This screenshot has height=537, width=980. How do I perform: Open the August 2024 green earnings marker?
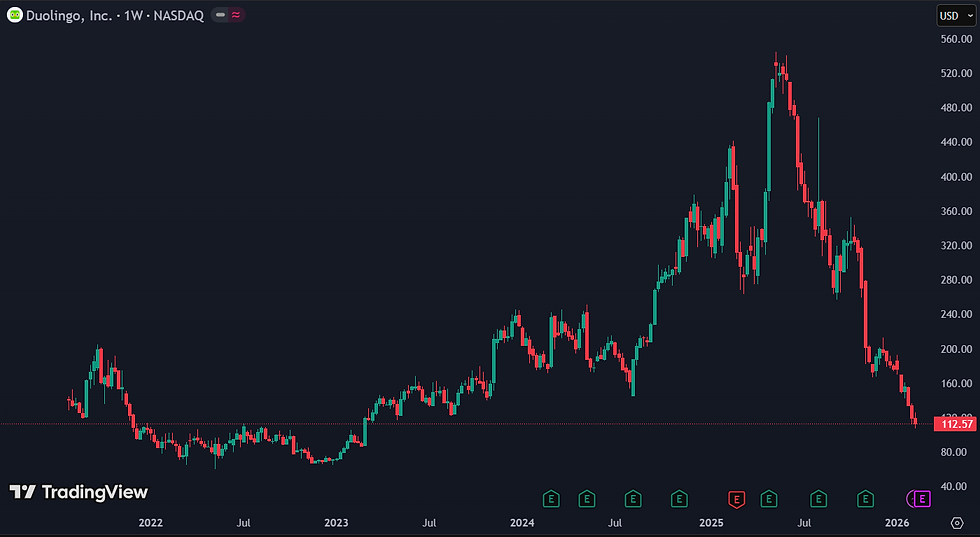click(x=633, y=499)
